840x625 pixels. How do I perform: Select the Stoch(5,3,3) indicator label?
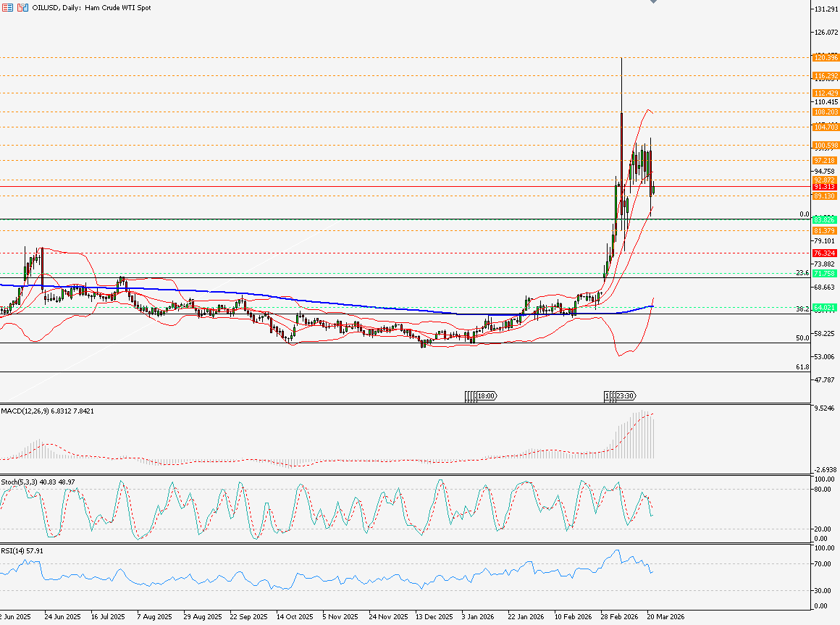click(38, 482)
